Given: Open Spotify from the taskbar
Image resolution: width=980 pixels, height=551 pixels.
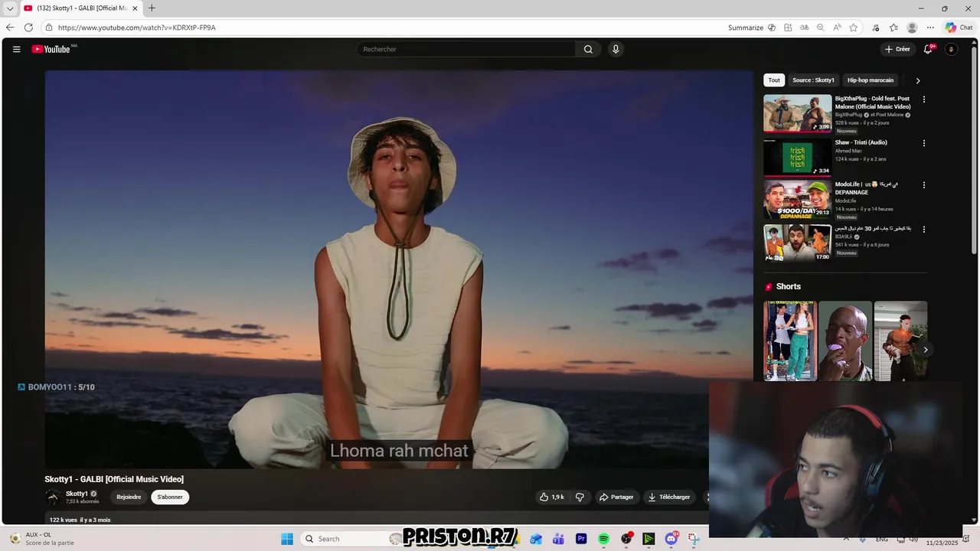Looking at the screenshot, I should tap(603, 539).
